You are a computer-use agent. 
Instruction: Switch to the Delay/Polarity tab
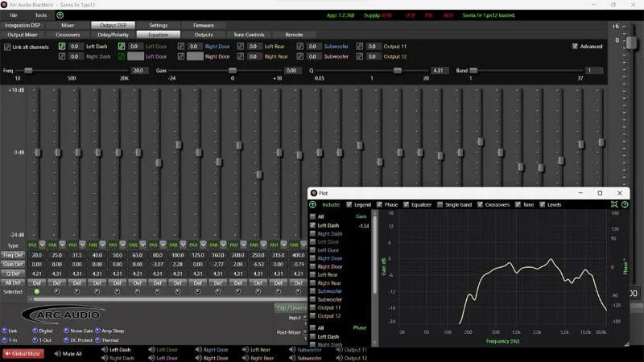click(x=113, y=35)
